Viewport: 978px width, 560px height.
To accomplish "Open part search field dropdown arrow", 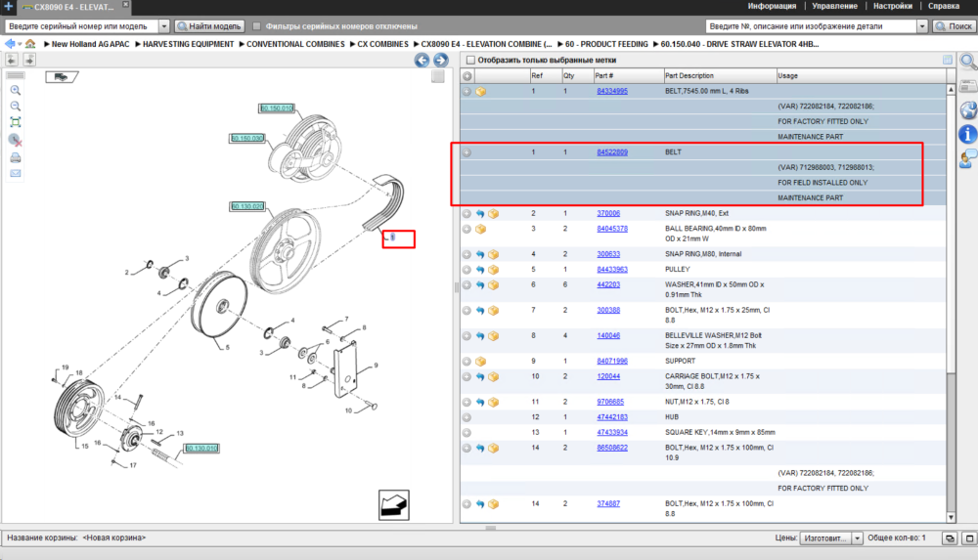I will point(922,26).
